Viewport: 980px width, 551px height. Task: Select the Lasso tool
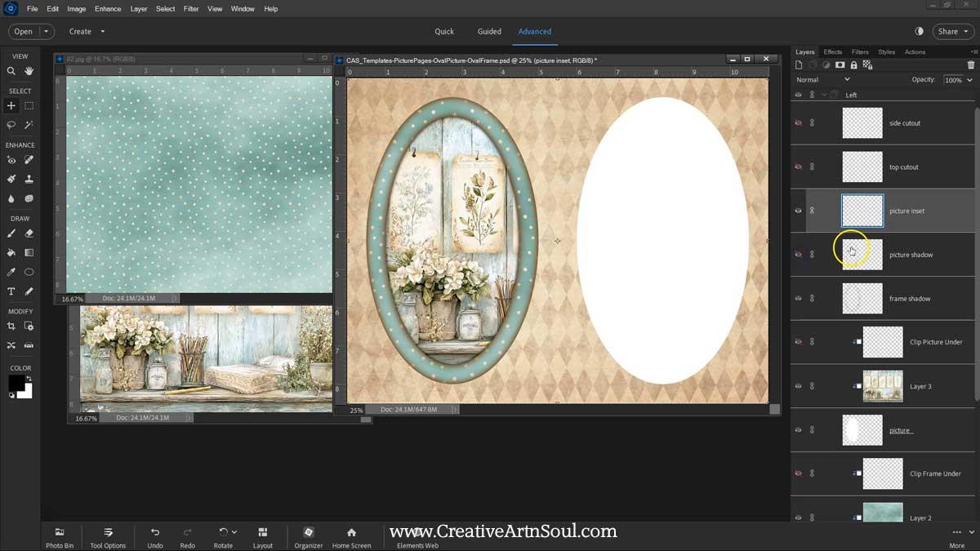[x=11, y=125]
